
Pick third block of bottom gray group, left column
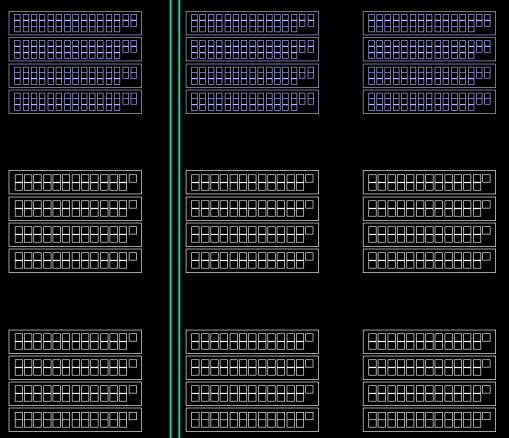pyautogui.click(x=75, y=394)
